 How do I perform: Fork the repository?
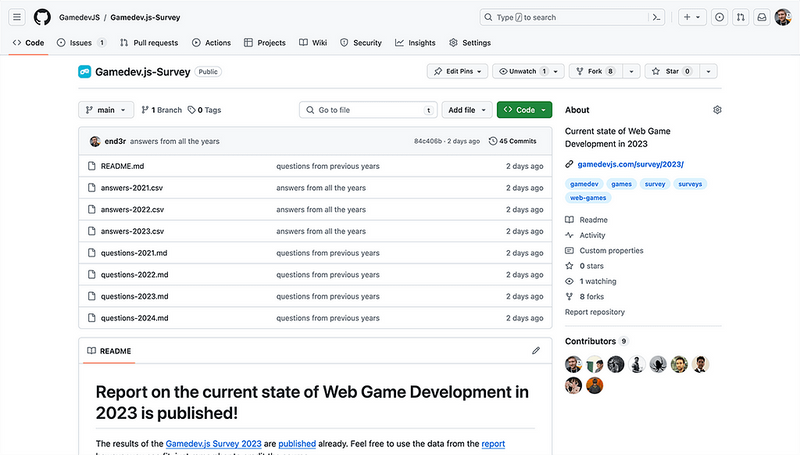point(595,71)
